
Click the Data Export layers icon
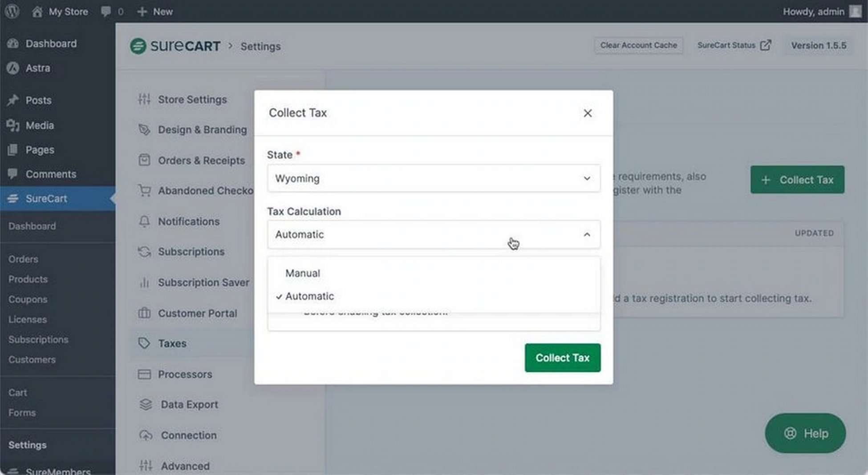click(146, 404)
